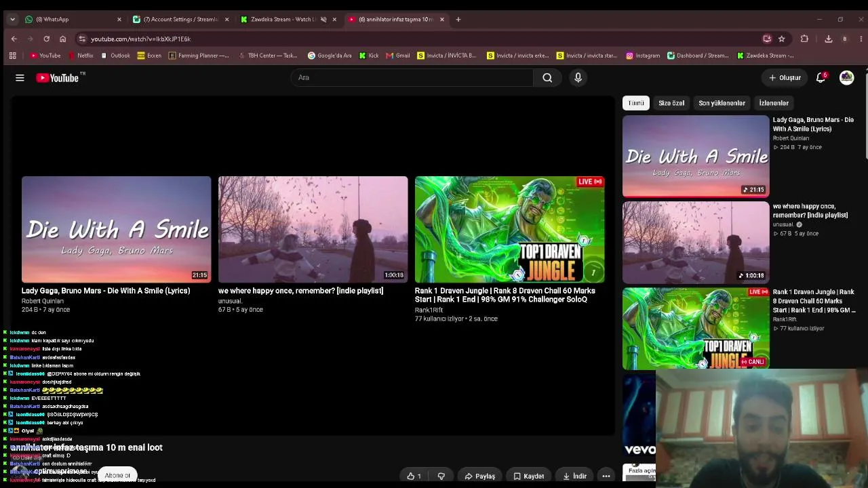Click the browser address bar URL
This screenshot has height=488, width=868.
point(140,39)
